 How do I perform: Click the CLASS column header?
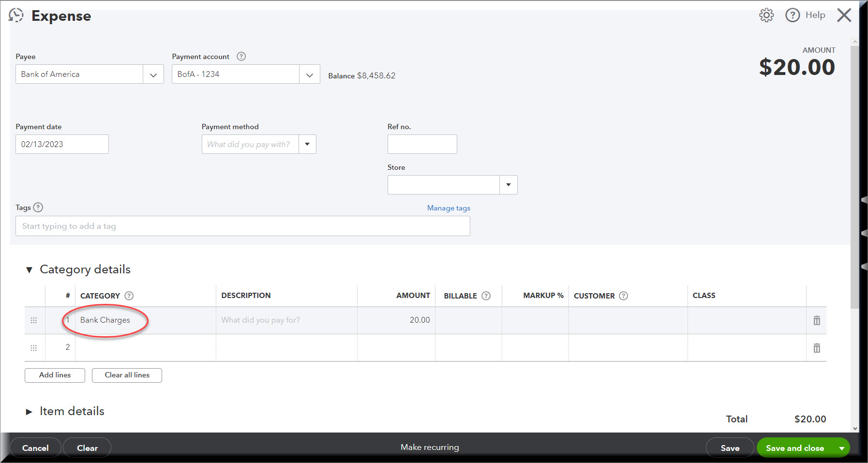(704, 296)
